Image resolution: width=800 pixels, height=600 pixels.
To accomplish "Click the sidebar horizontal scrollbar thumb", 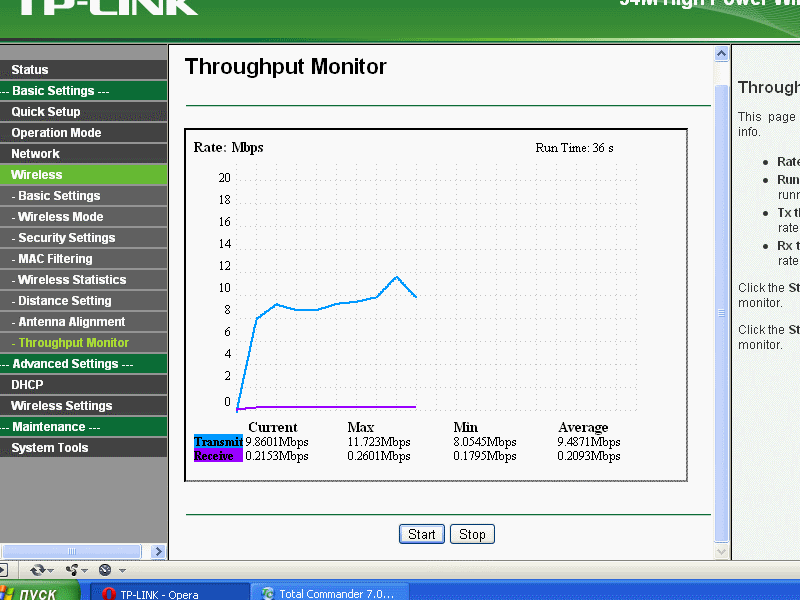I will pos(71,552).
